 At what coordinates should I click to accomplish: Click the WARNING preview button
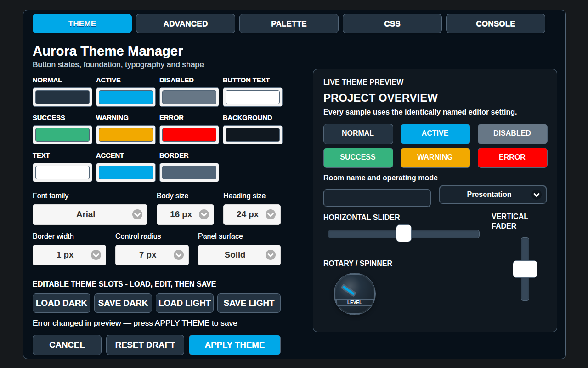pyautogui.click(x=435, y=158)
